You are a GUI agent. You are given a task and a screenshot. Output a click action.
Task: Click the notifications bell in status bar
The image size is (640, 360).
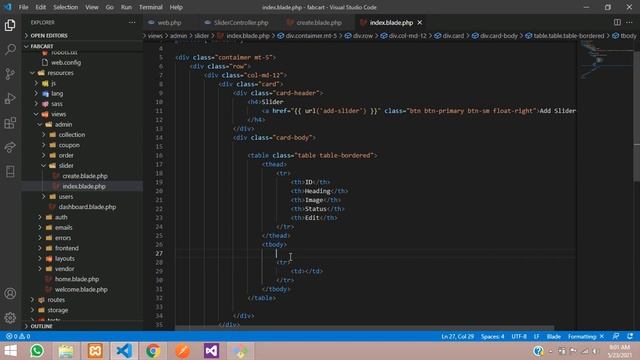(630, 336)
